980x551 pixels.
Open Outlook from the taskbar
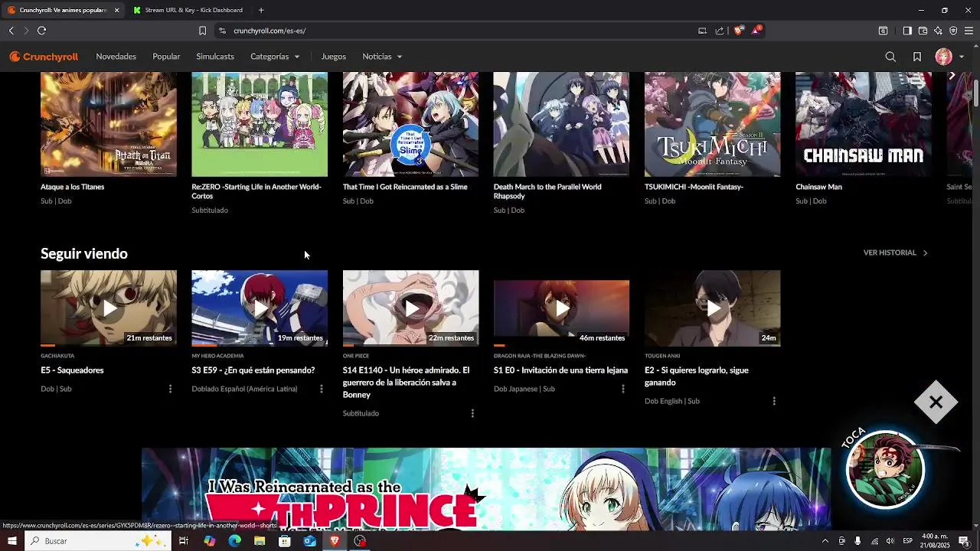309,541
